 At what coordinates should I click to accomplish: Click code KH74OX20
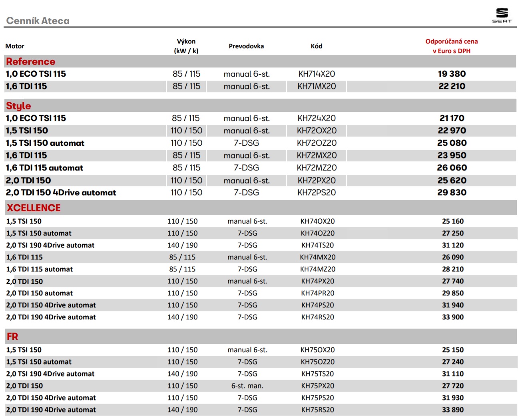[x=318, y=221]
